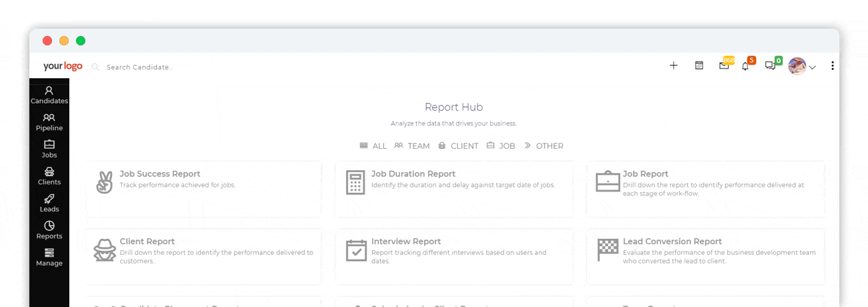
Task: Select the CLIENT reports filter tab
Action: point(458,145)
